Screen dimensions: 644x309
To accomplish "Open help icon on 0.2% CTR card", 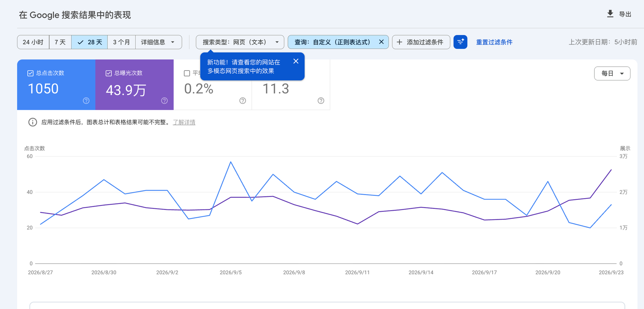I will pyautogui.click(x=243, y=101).
